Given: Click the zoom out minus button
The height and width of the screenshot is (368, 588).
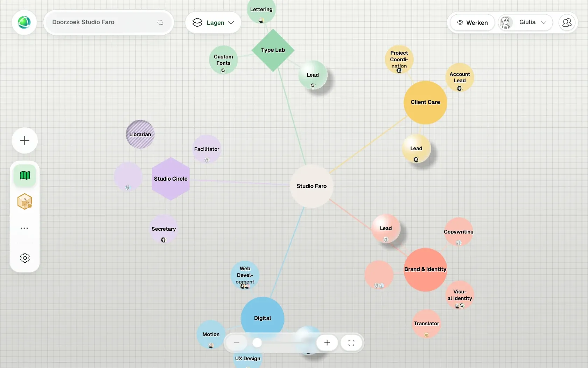Looking at the screenshot, I should [237, 343].
